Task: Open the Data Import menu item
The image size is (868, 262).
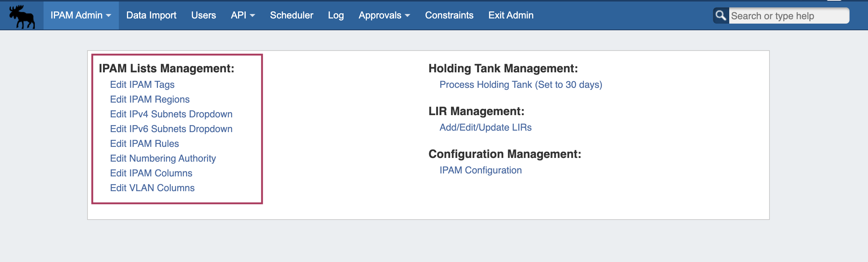Action: (x=151, y=15)
